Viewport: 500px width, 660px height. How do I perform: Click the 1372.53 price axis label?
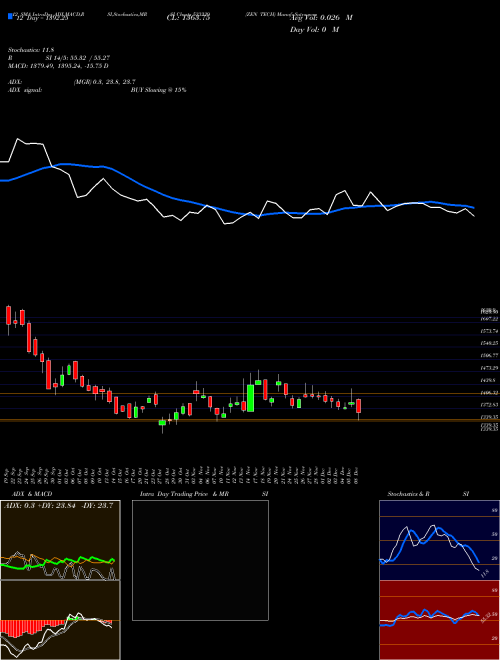pos(490,405)
